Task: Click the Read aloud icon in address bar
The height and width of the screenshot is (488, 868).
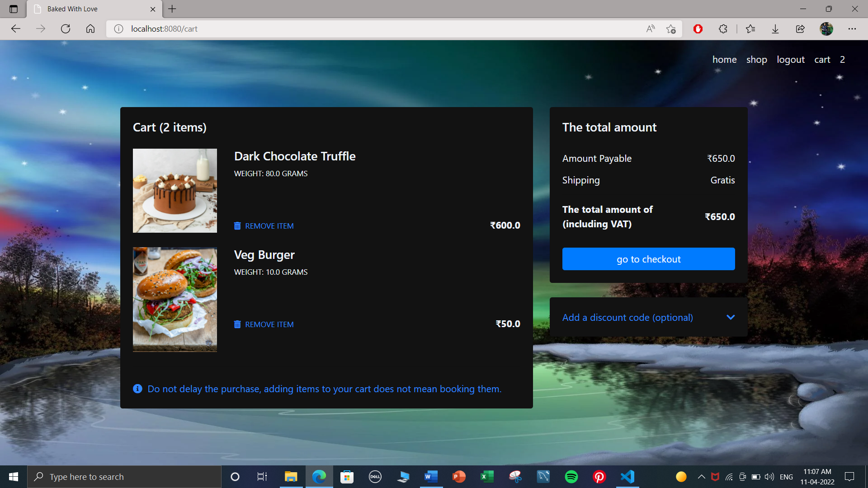Action: [651, 29]
